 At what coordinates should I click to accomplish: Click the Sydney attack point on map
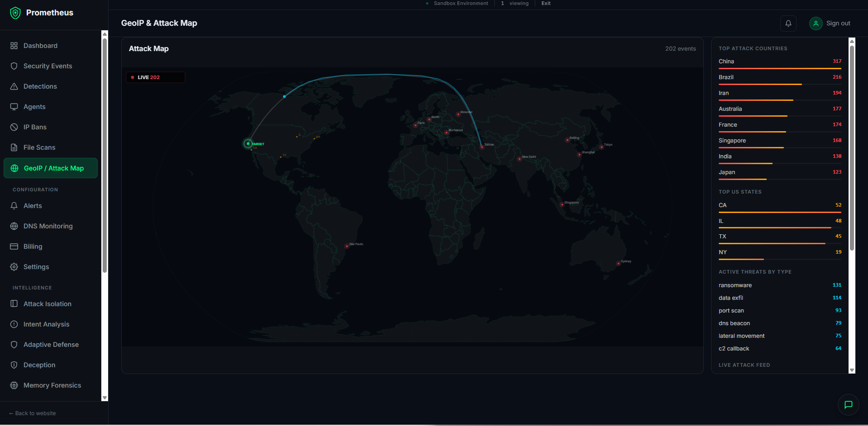pos(618,264)
